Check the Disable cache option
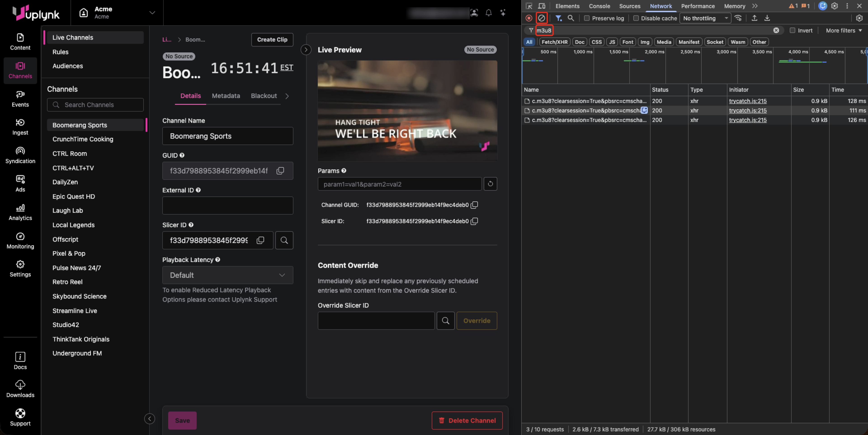Viewport: 868px width, 435px height. (x=636, y=18)
